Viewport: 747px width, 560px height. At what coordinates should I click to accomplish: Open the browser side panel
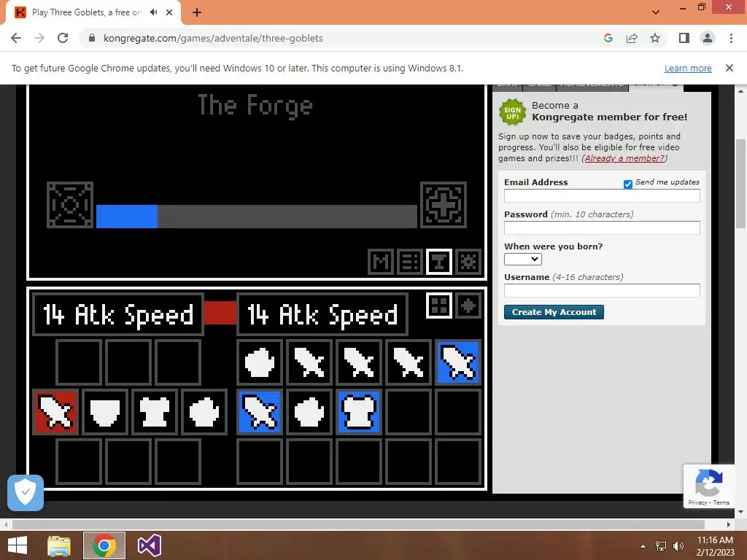pos(684,38)
